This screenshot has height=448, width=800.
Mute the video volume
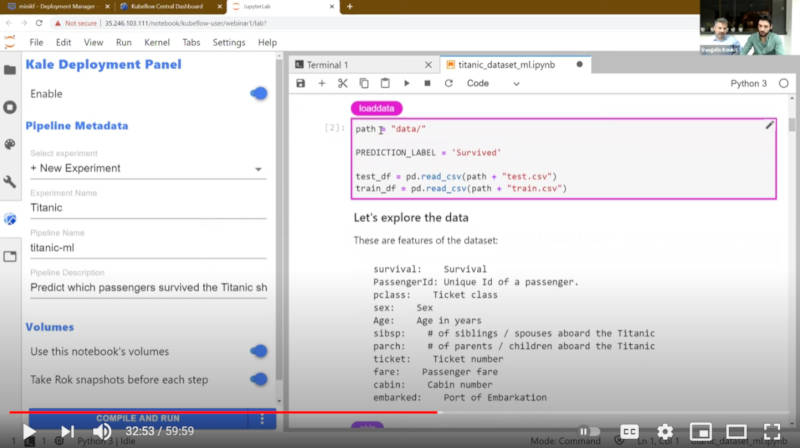coord(102,432)
